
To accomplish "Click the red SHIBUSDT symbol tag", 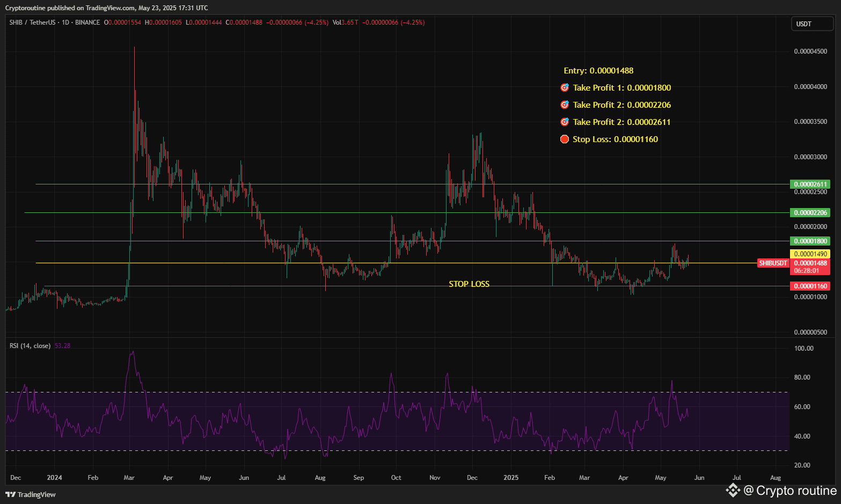I will click(x=773, y=263).
